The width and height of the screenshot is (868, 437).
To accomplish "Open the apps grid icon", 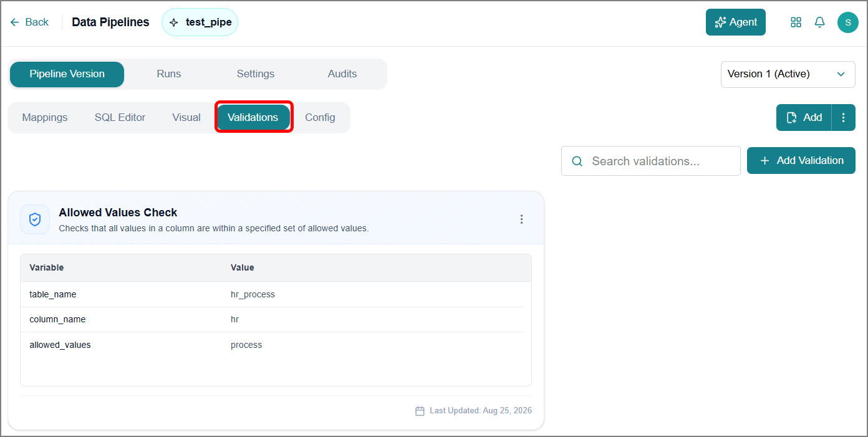I will coord(796,22).
